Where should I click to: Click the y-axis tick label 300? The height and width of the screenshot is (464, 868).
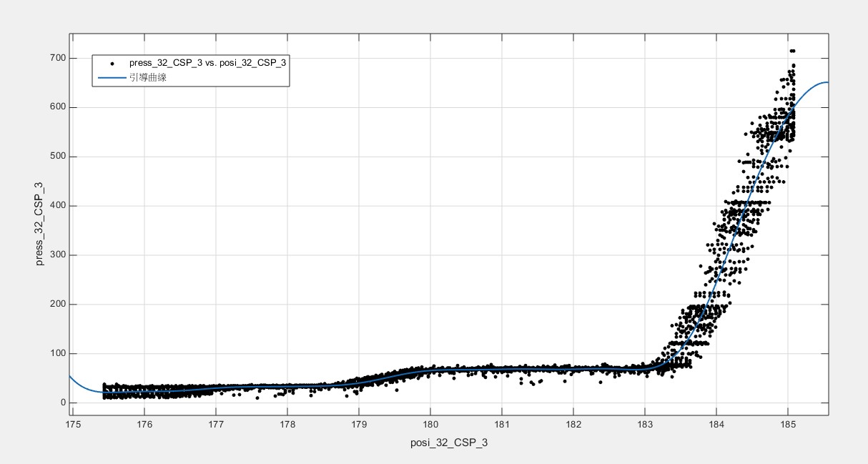click(57, 255)
